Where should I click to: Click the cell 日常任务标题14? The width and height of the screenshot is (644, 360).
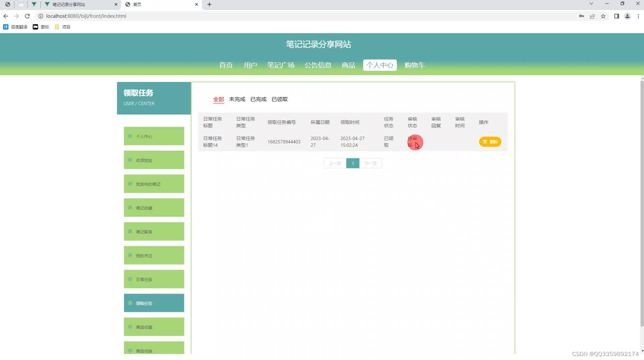coord(212,142)
